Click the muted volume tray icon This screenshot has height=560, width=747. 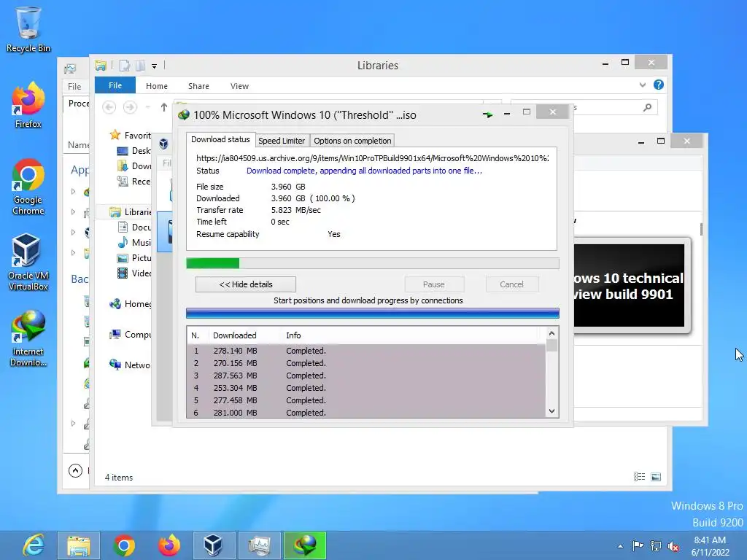pos(673,545)
